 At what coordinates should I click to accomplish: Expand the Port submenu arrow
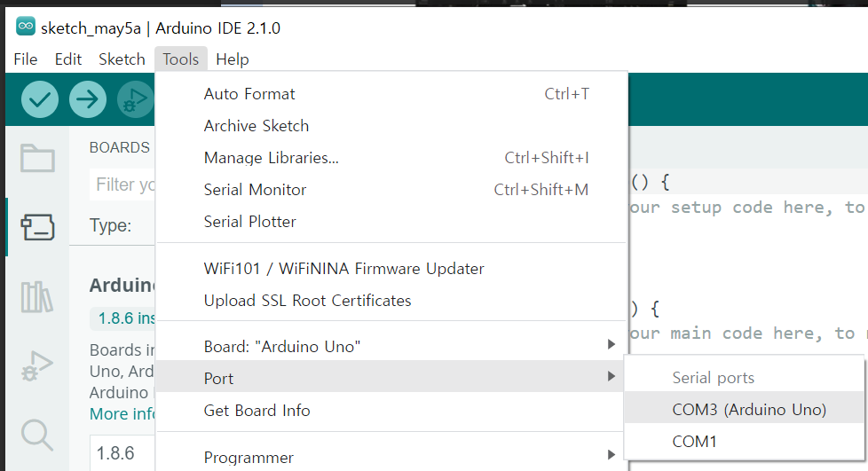[x=612, y=376]
